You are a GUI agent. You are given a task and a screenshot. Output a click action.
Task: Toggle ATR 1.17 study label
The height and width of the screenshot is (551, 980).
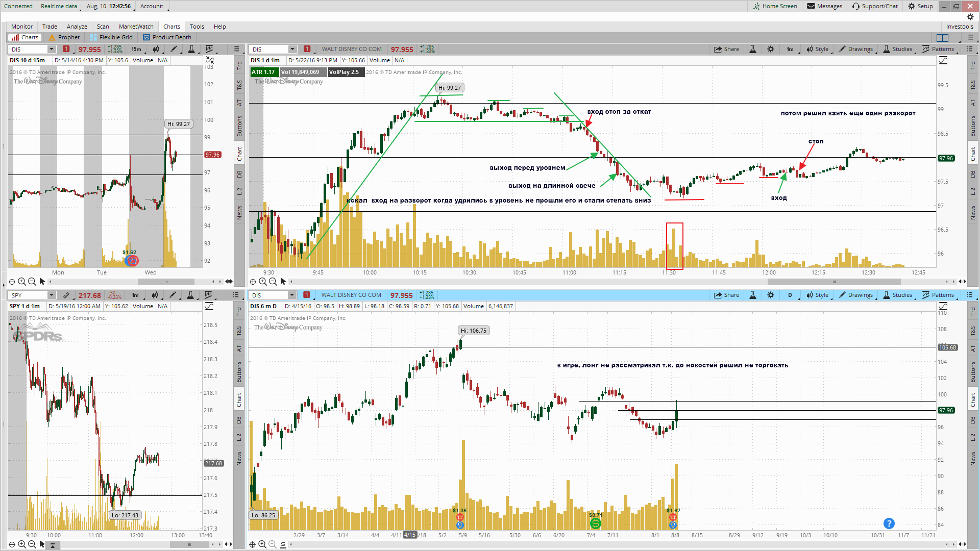pos(263,72)
